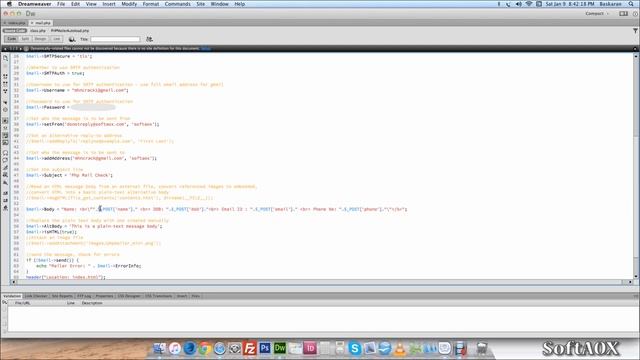Image resolution: width=640 pixels, height=360 pixels.
Task: Open Finder from the Dock
Action: click(160, 348)
